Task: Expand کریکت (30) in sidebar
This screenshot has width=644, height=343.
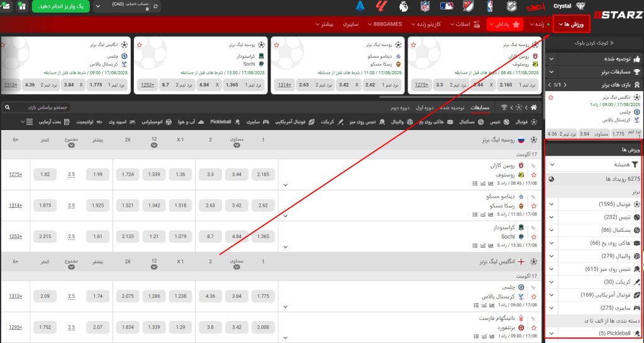Action: [552, 282]
